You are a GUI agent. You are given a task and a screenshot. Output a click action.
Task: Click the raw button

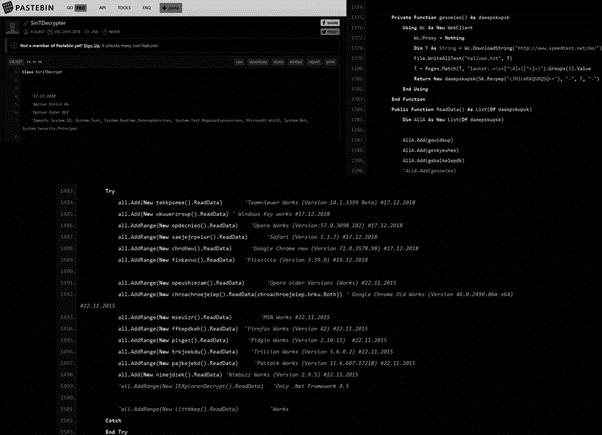click(x=239, y=61)
